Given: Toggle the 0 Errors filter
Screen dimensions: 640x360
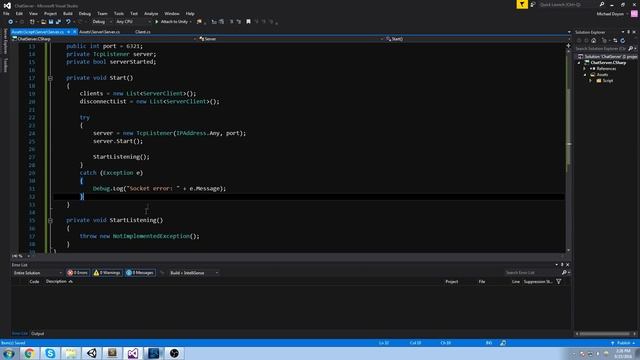Looking at the screenshot, I should [x=78, y=273].
